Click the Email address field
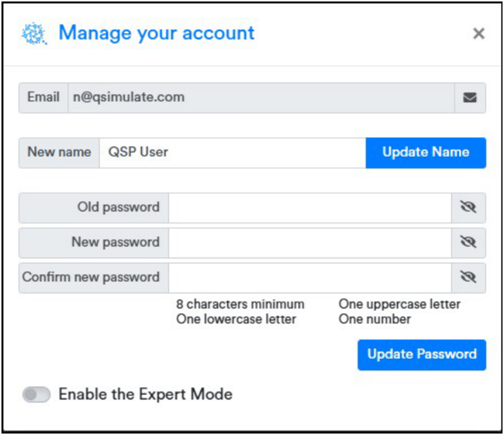Viewport: 504px width, 435px height. point(261,98)
